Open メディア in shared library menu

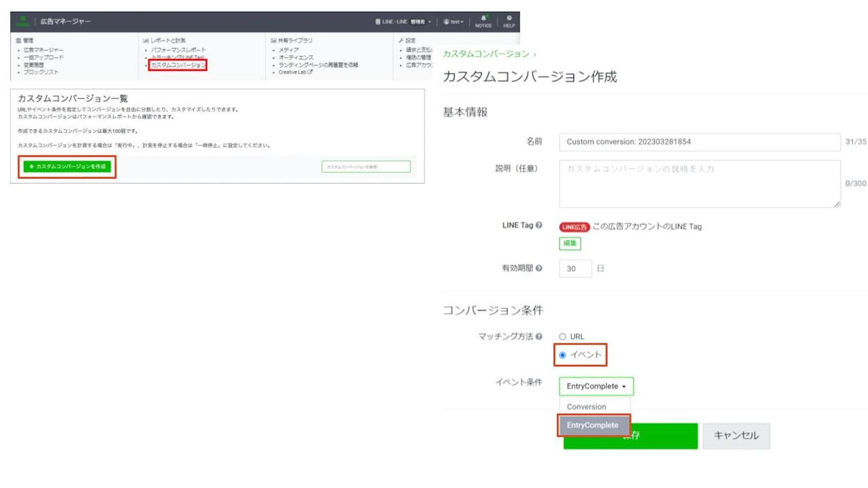click(x=288, y=50)
